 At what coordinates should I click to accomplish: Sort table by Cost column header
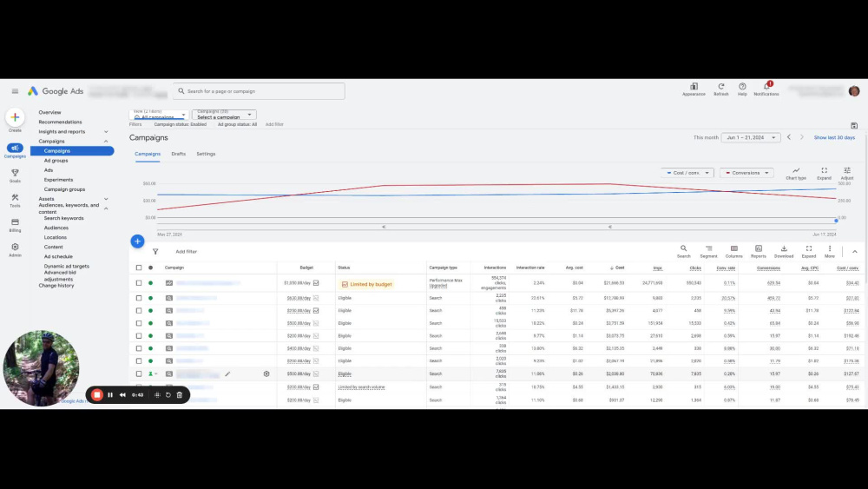point(620,268)
